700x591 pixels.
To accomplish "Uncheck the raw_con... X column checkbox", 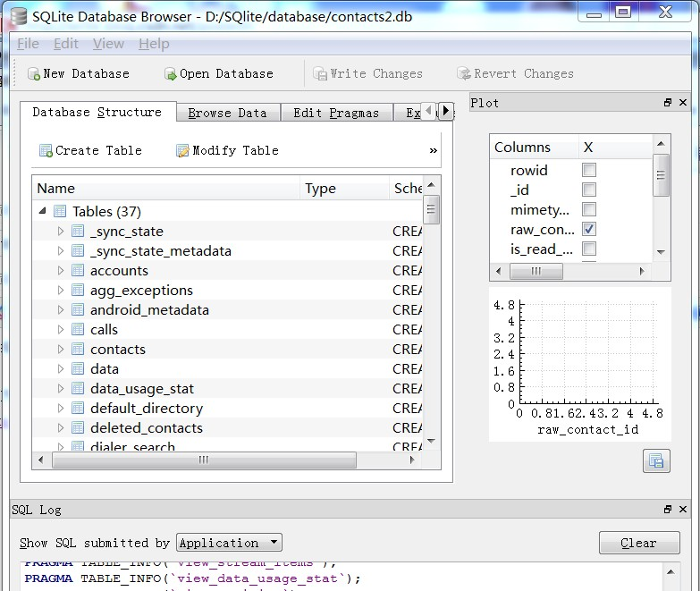I will (589, 229).
